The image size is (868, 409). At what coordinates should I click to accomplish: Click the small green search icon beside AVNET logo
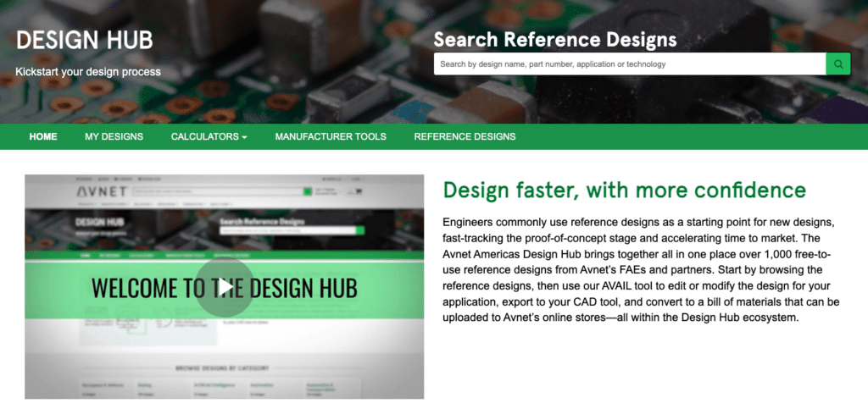[x=309, y=192]
